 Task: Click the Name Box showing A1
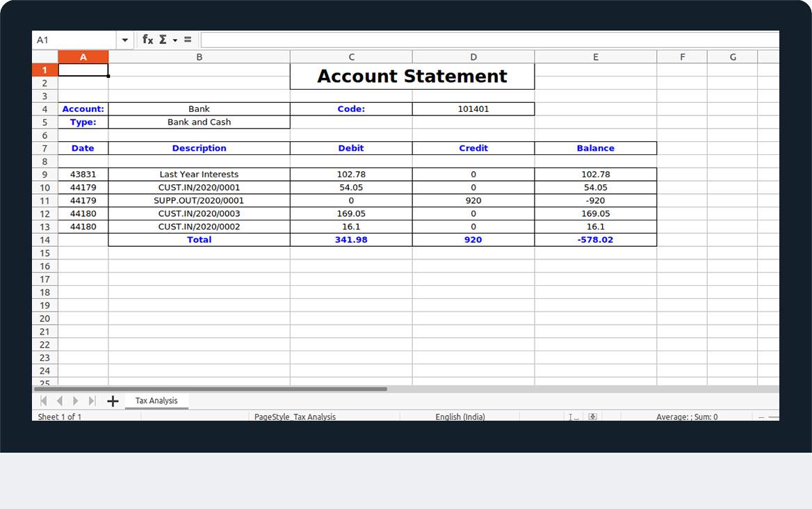click(74, 40)
